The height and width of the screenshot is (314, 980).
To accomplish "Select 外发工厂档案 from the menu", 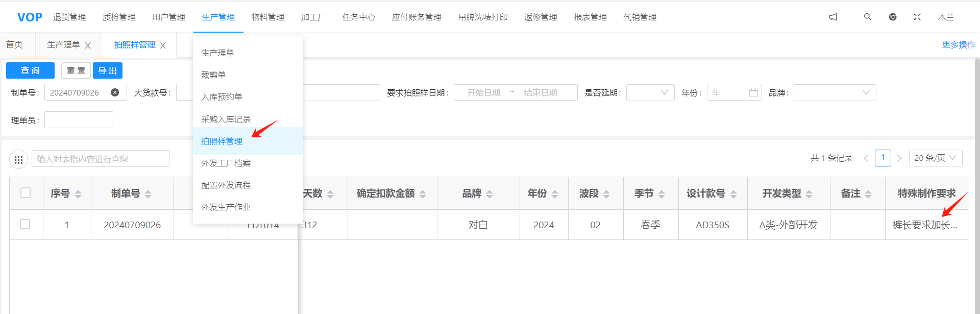I will pos(226,163).
